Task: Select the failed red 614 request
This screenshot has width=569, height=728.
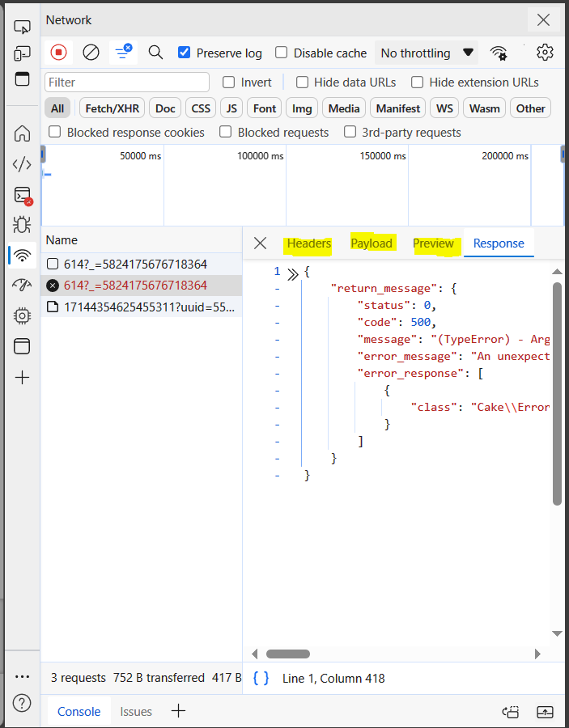Action: (141, 285)
